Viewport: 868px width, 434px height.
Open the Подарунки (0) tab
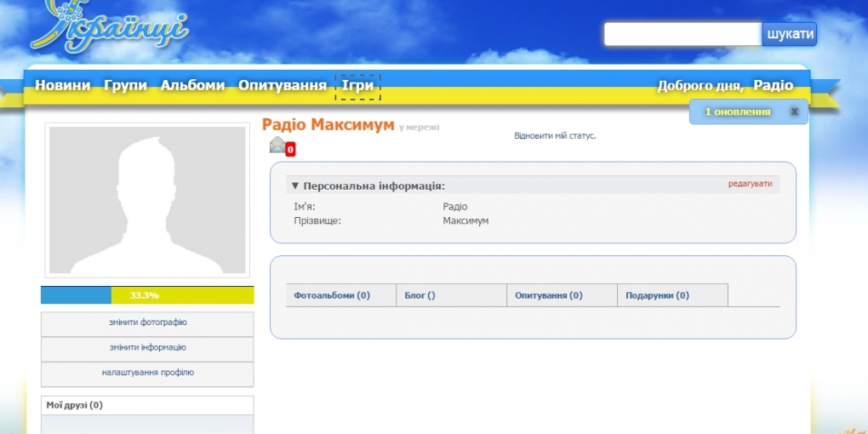pyautogui.click(x=672, y=295)
